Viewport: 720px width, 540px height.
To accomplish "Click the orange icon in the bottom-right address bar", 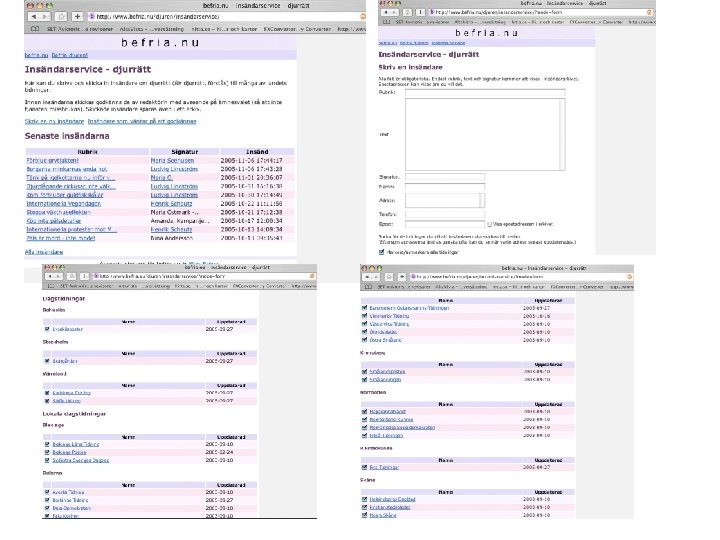I will [x=630, y=277].
